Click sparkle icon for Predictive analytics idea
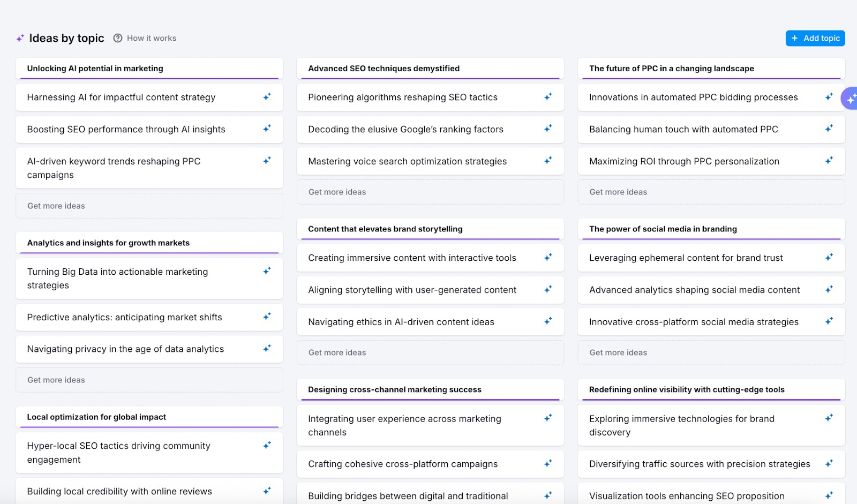Image resolution: width=857 pixels, height=504 pixels. point(267,317)
